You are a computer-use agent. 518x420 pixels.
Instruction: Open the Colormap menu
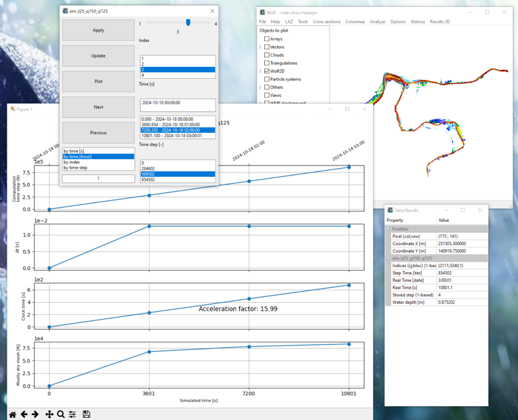(x=355, y=22)
